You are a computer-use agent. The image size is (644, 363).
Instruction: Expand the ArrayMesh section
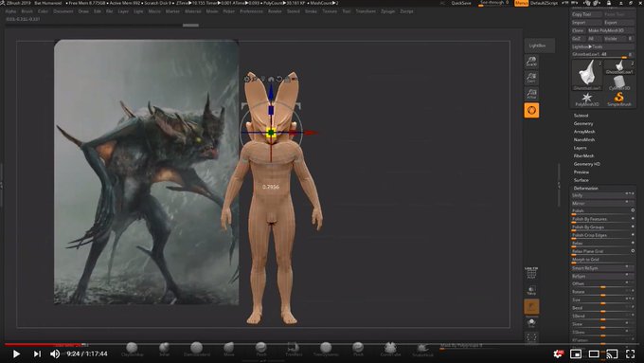pos(584,132)
